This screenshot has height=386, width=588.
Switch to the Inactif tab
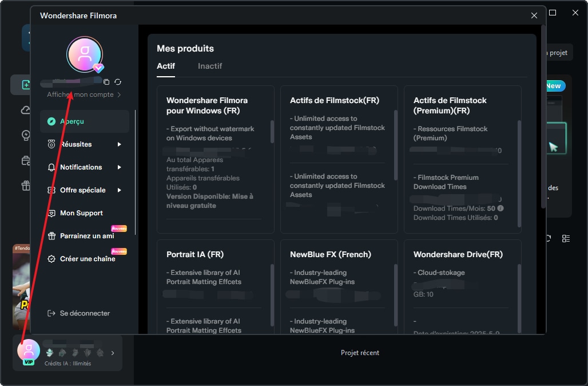[x=210, y=66]
